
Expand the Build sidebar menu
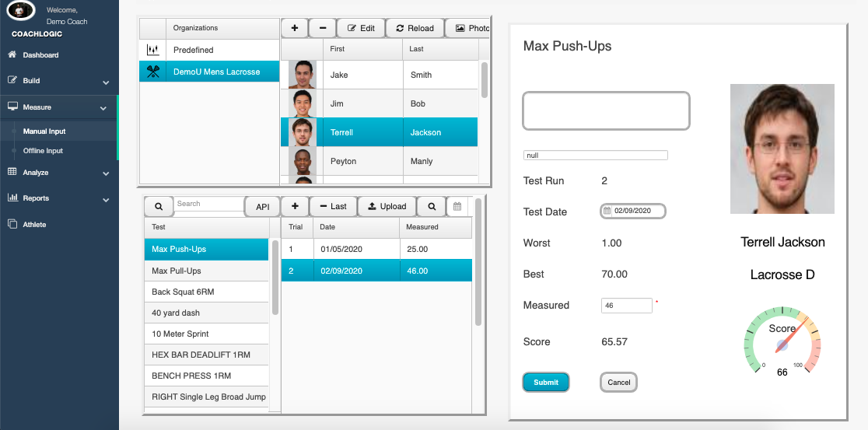point(105,82)
